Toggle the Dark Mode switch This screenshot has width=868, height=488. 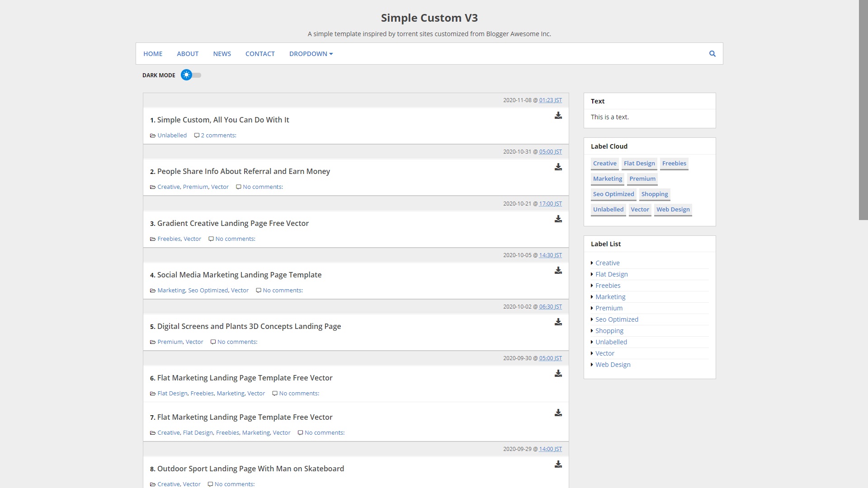(x=191, y=75)
